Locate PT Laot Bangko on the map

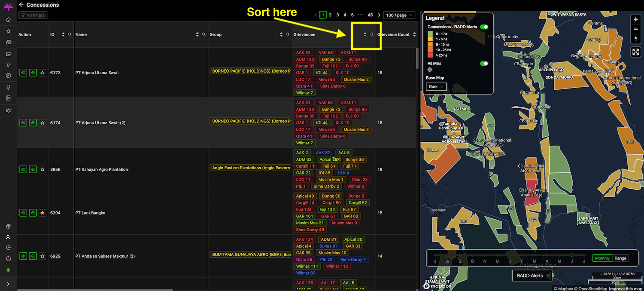pos(33,213)
